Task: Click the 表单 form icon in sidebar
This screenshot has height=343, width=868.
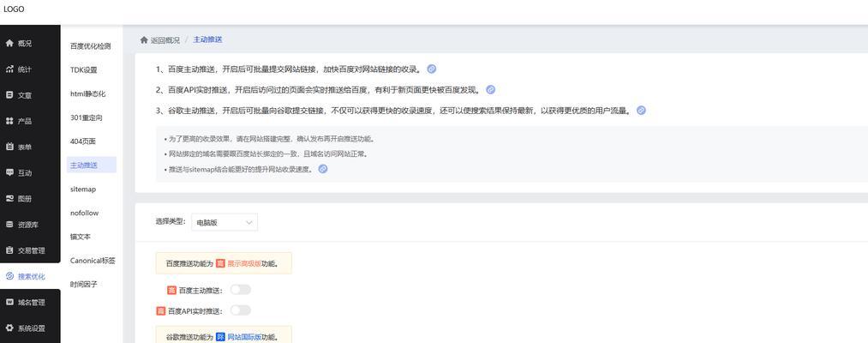Action: 9,147
